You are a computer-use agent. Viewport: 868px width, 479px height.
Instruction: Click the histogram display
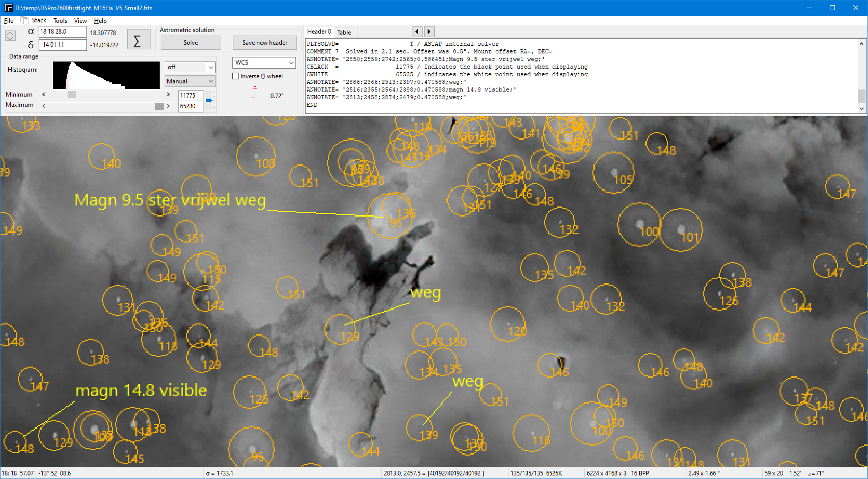[106, 75]
